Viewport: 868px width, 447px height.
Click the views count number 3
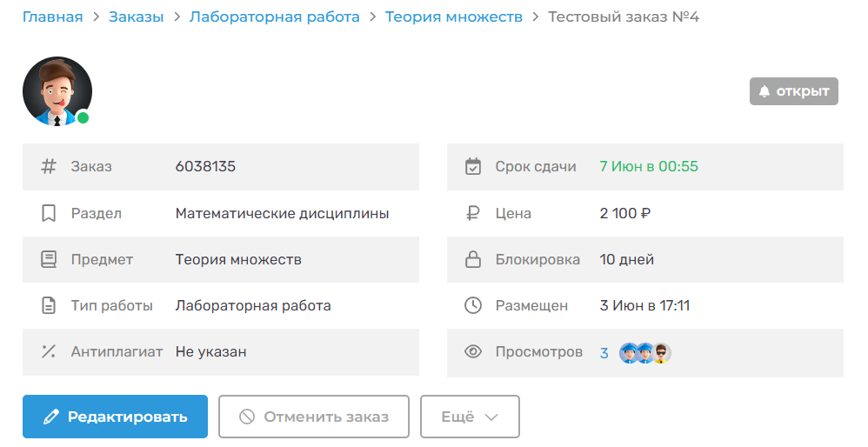tap(604, 352)
